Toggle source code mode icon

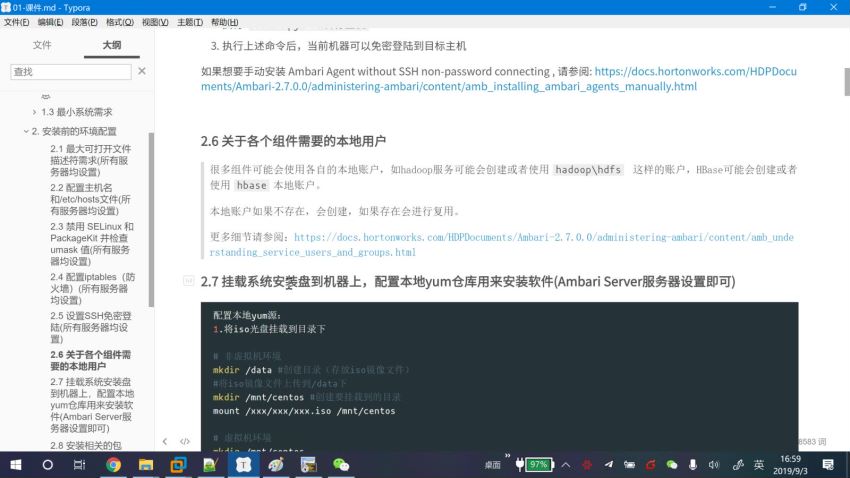185,441
